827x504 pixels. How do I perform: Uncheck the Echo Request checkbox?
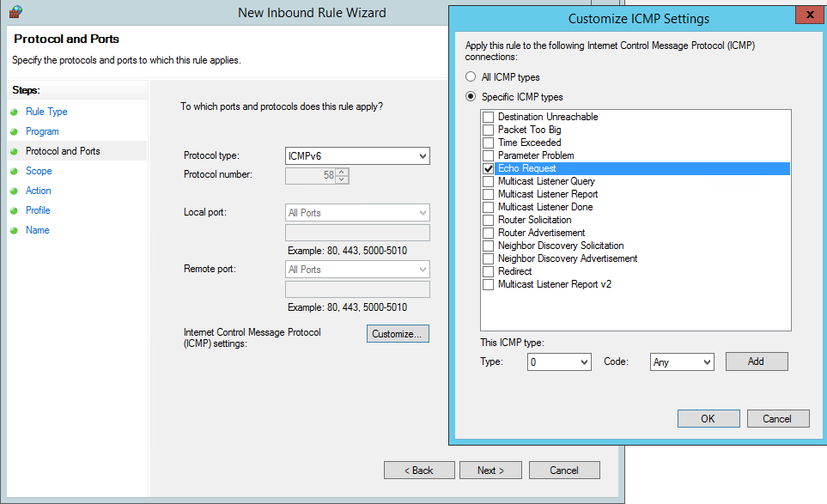(489, 169)
